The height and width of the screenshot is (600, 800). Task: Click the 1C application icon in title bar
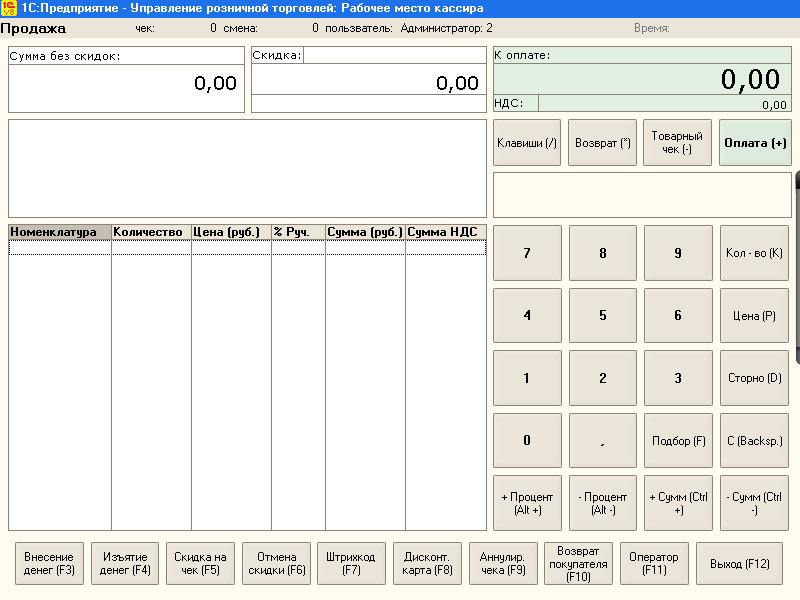click(x=9, y=8)
